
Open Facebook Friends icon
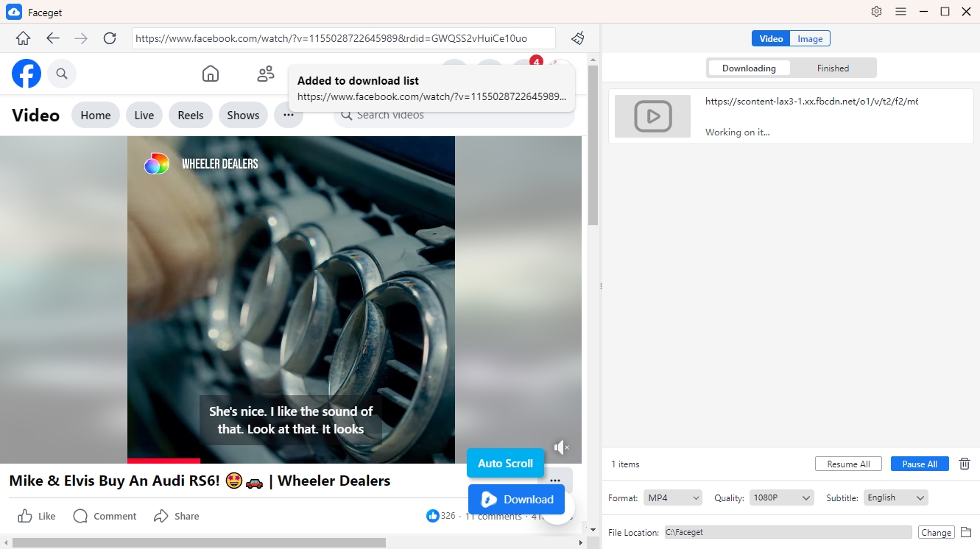pos(266,74)
